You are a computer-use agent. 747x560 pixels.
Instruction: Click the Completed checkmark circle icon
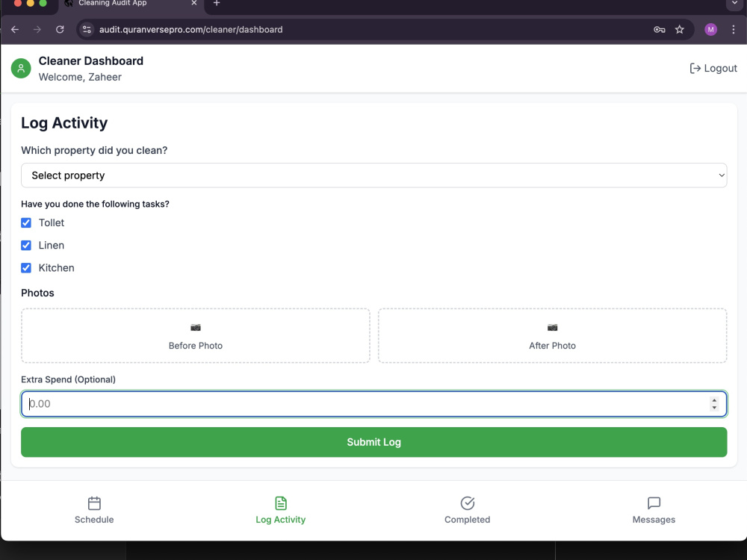point(468,503)
